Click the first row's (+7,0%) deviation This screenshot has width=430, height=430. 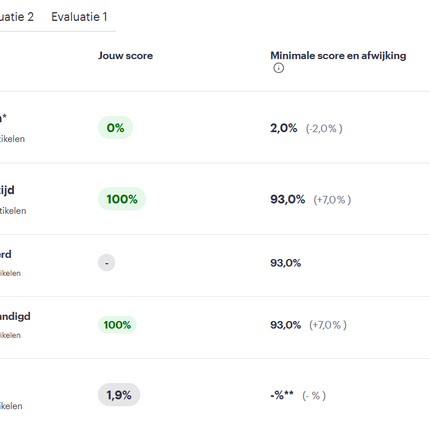pyautogui.click(x=332, y=200)
